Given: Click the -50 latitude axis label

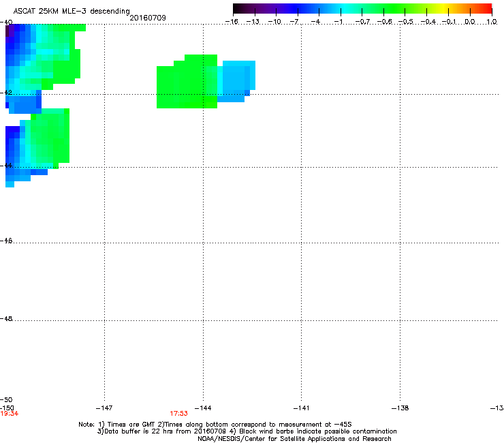Looking at the screenshot, I should click(6, 399).
